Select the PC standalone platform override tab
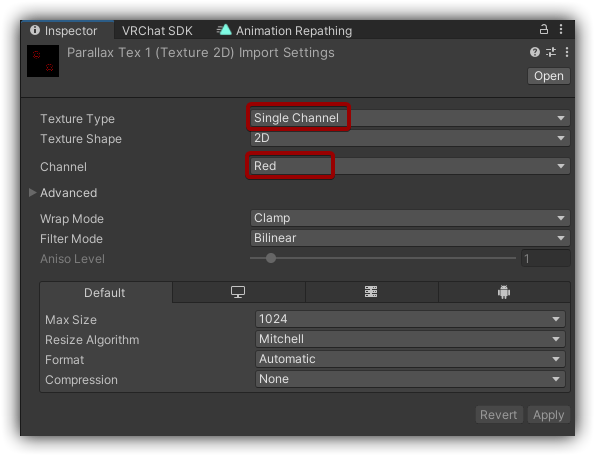This screenshot has width=595, height=456. (238, 292)
